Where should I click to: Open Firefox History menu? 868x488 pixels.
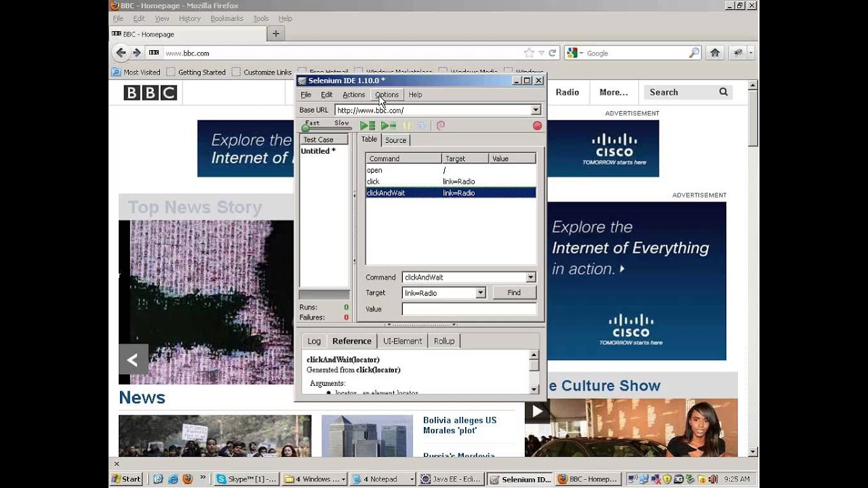[x=190, y=18]
